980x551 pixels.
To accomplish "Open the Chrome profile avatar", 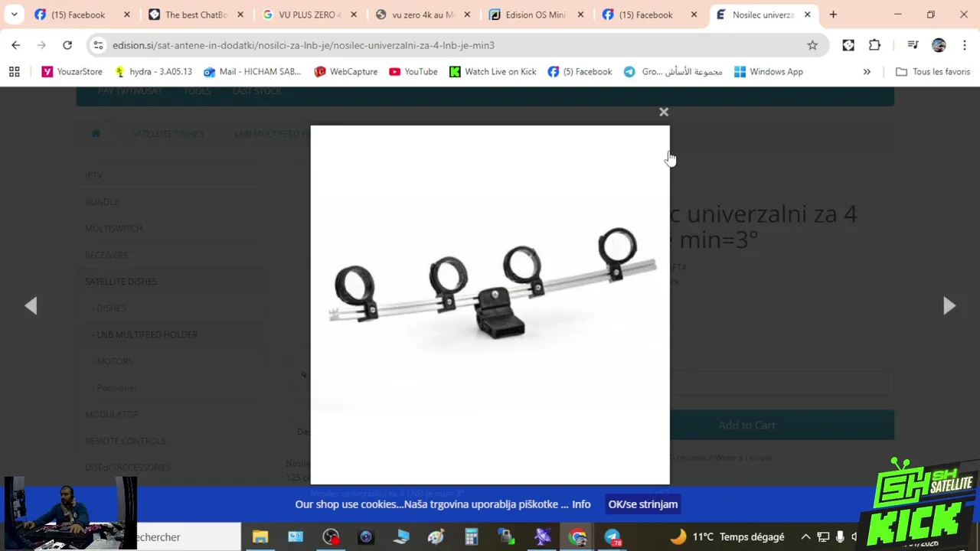I will point(939,45).
